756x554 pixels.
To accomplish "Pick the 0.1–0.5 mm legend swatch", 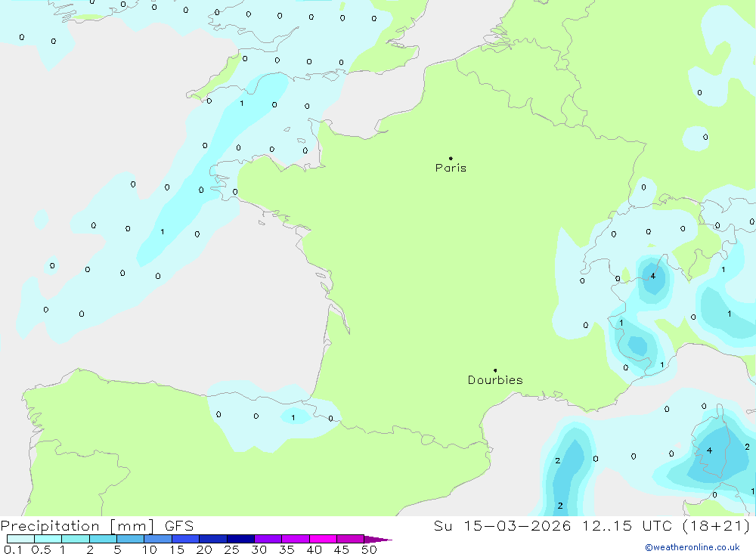I will [x=20, y=539].
